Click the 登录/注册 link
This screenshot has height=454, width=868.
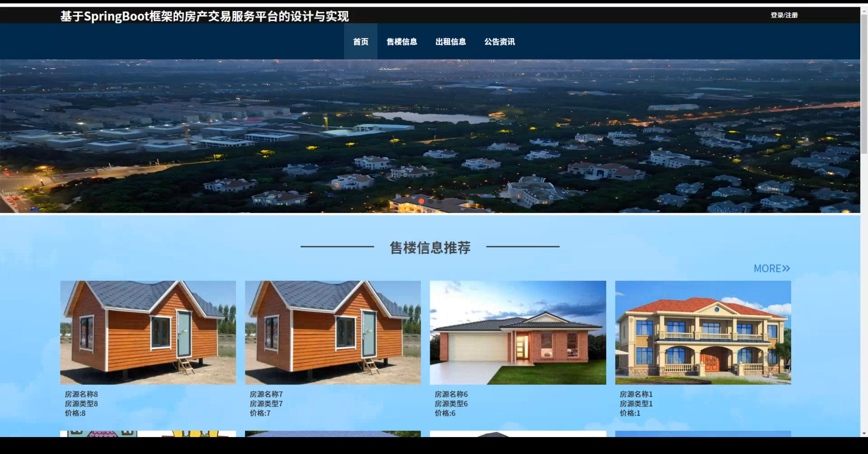[x=784, y=15]
